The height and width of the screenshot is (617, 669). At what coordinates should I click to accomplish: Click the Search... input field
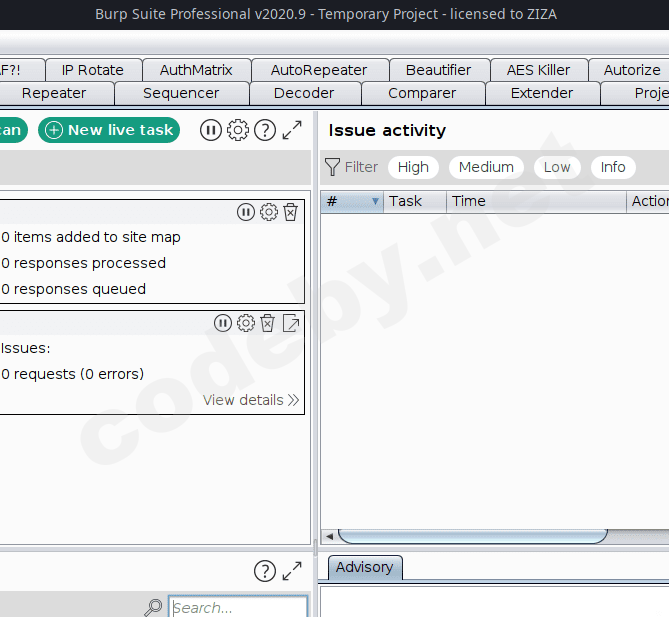click(238, 607)
